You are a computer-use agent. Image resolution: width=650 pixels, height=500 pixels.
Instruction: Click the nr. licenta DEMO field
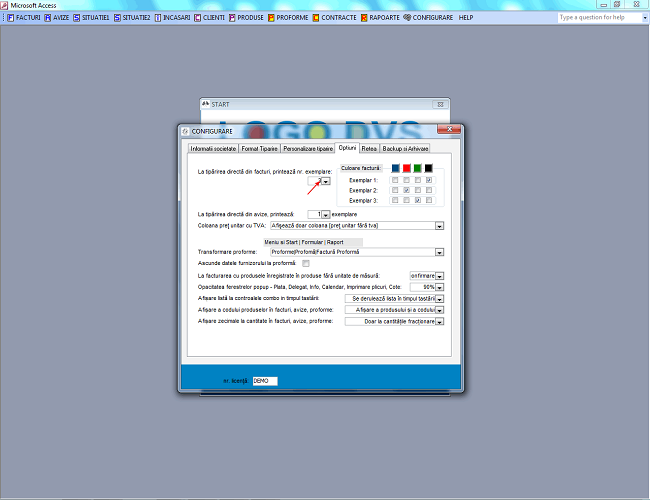coord(265,381)
